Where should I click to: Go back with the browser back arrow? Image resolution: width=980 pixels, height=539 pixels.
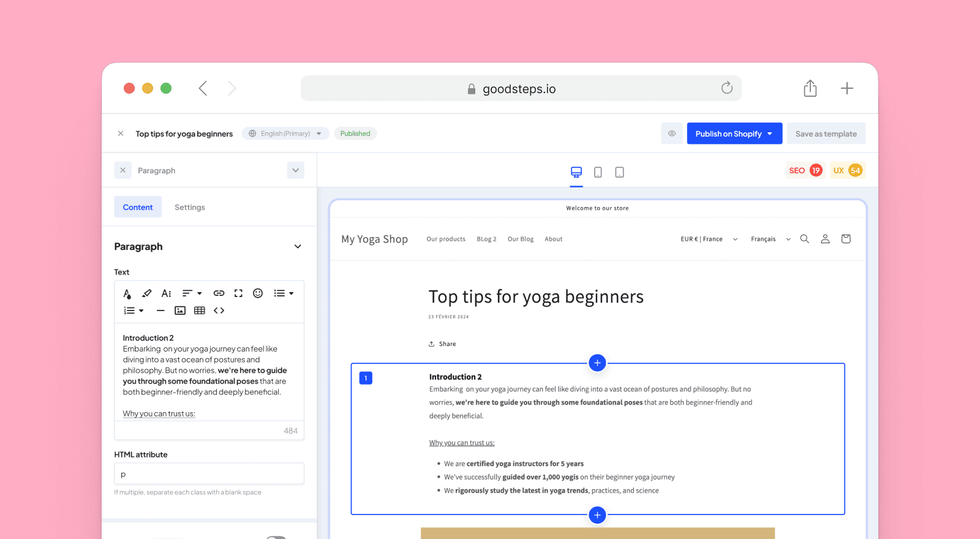203,88
